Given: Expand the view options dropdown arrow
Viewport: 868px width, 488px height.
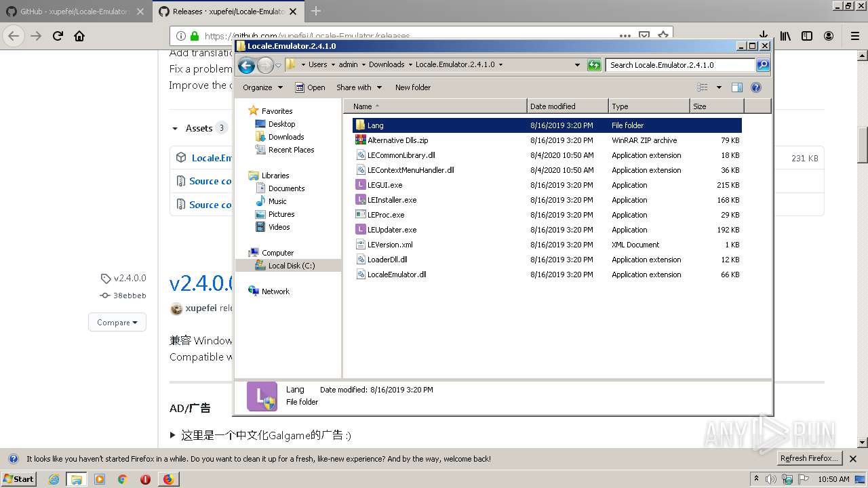Looking at the screenshot, I should (x=719, y=87).
